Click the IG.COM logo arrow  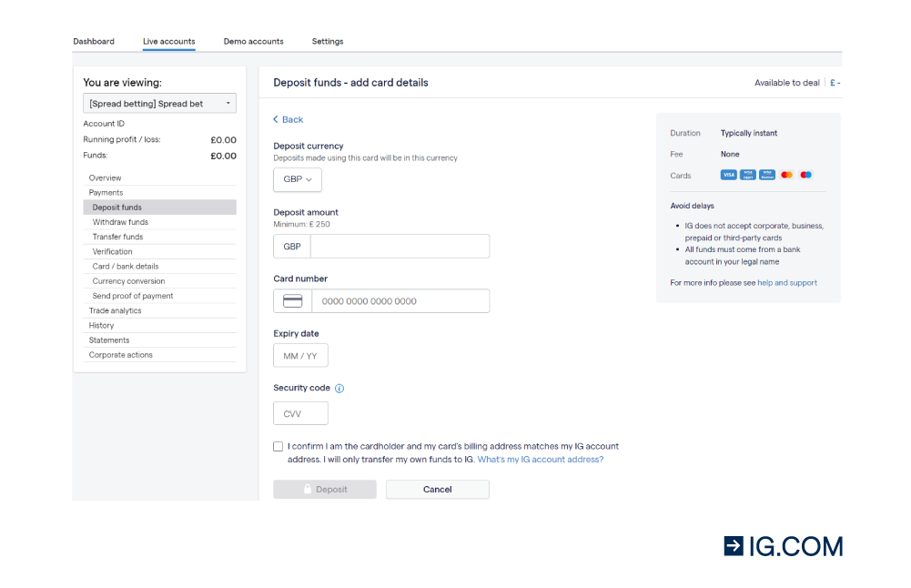pyautogui.click(x=734, y=545)
